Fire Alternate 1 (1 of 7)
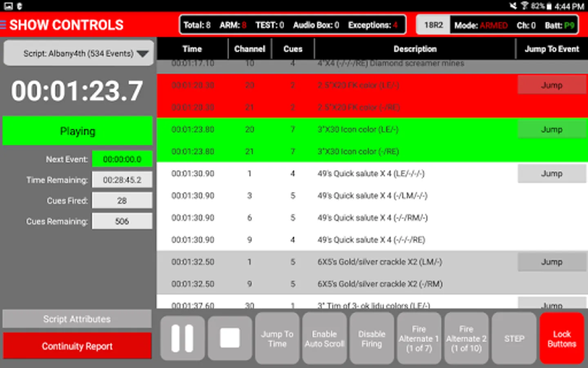The height and width of the screenshot is (368, 588). tap(419, 339)
